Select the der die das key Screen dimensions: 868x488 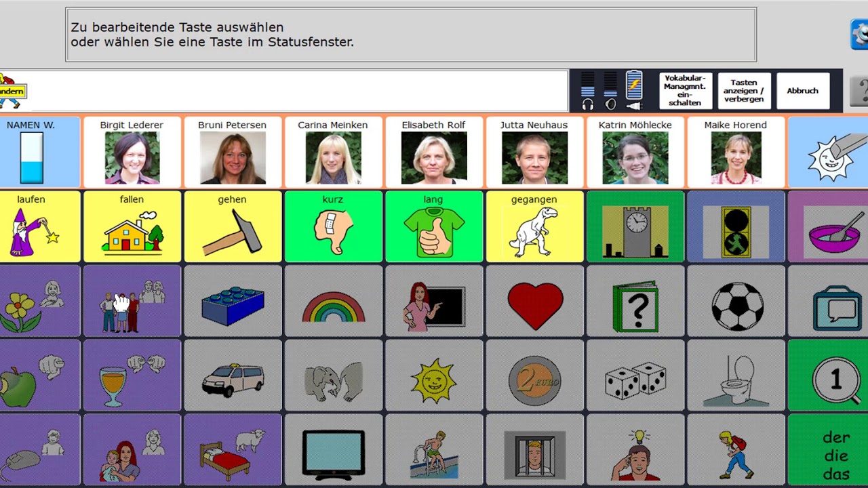tap(828, 450)
